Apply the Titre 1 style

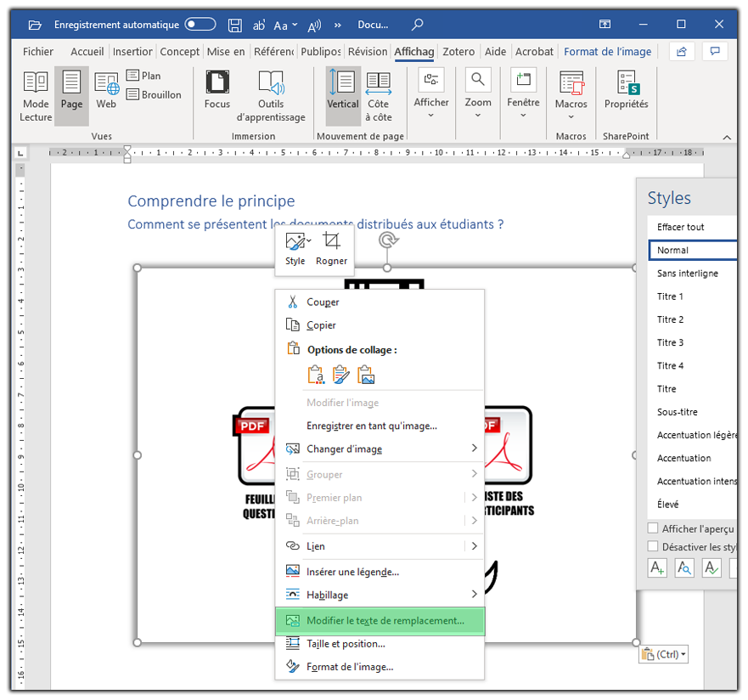click(692, 296)
